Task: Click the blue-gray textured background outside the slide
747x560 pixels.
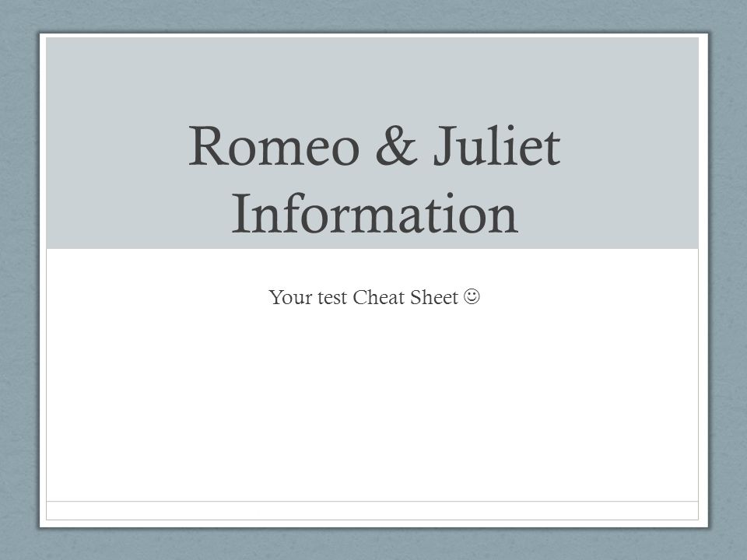Action: (x=19, y=285)
